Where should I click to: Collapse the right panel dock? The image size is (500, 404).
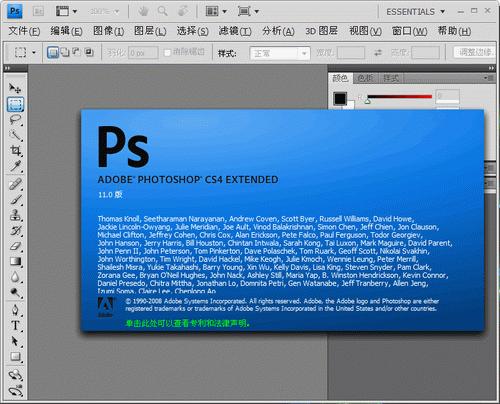[x=491, y=68]
